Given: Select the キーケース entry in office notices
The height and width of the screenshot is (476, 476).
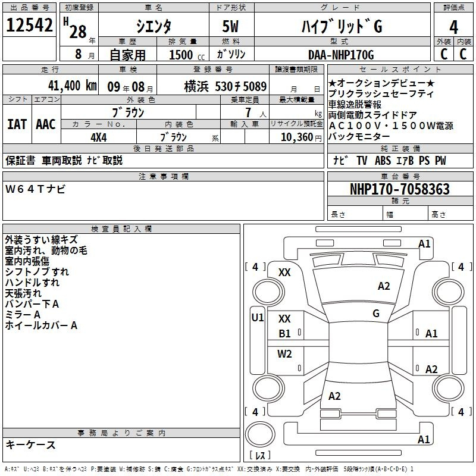Looking at the screenshot, I should click(x=30, y=444).
